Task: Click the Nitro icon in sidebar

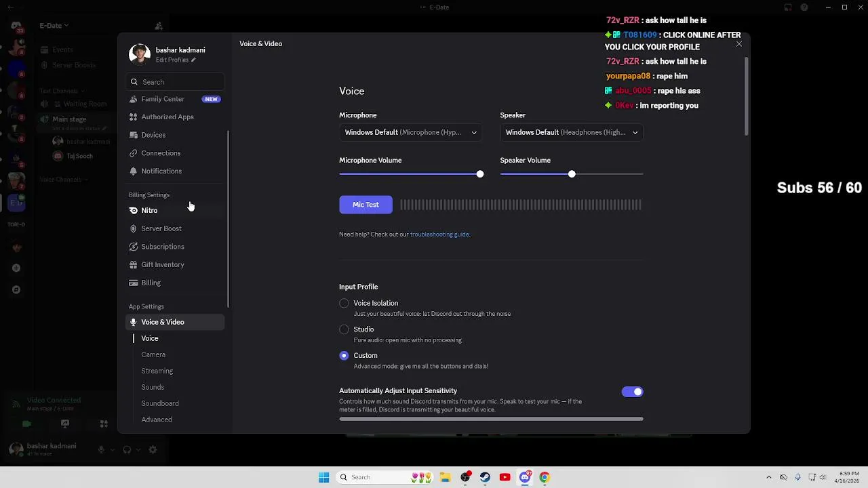Action: tap(134, 210)
